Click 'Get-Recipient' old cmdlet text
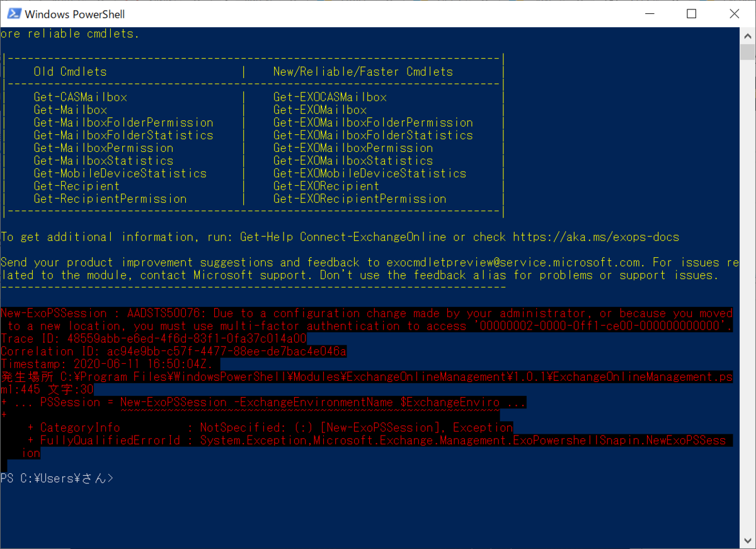 (x=76, y=186)
